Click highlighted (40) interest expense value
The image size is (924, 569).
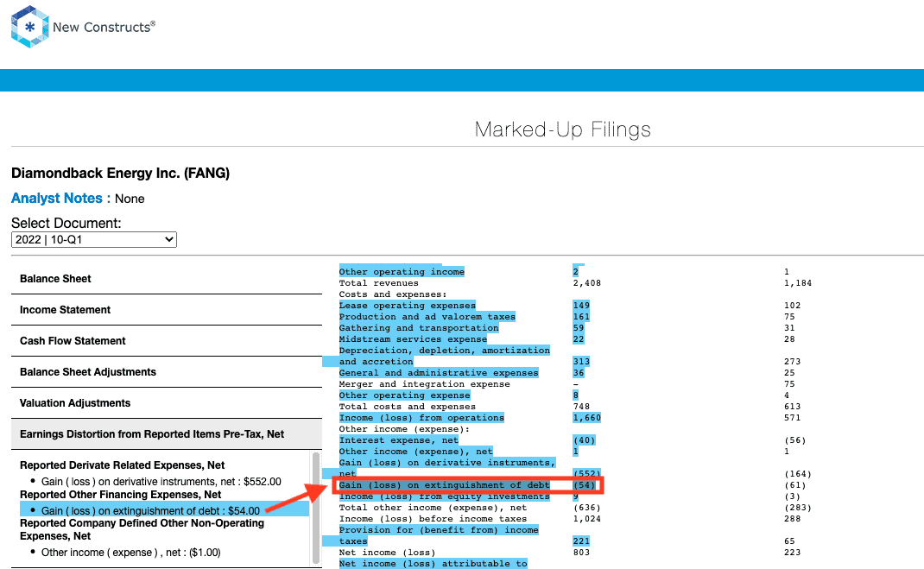click(584, 440)
